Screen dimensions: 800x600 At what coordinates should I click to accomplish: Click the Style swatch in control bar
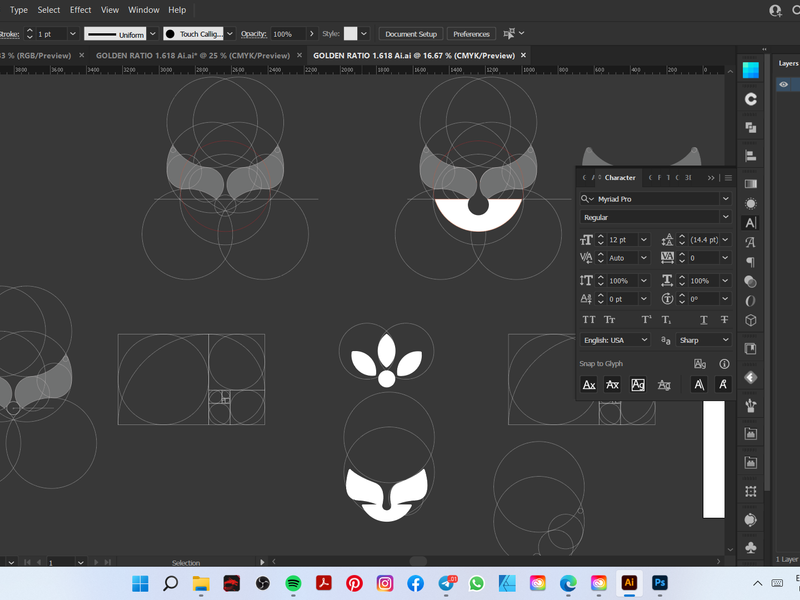pyautogui.click(x=350, y=34)
